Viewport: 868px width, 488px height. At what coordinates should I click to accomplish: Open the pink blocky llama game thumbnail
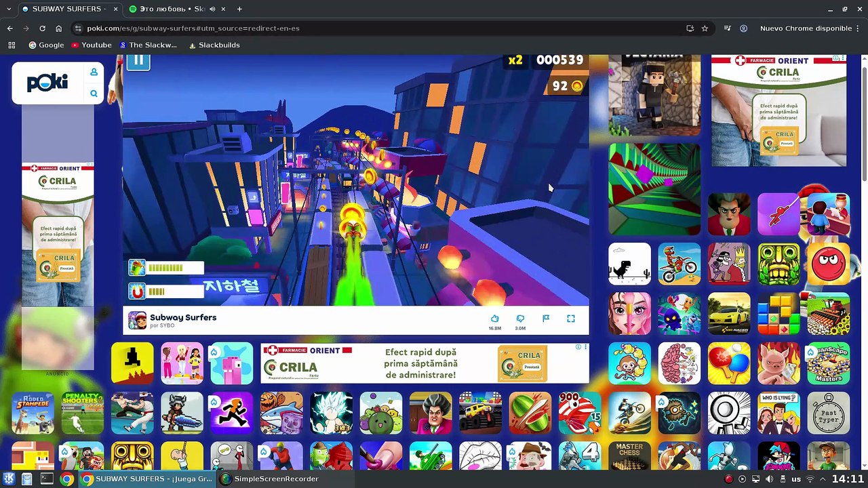coord(231,363)
